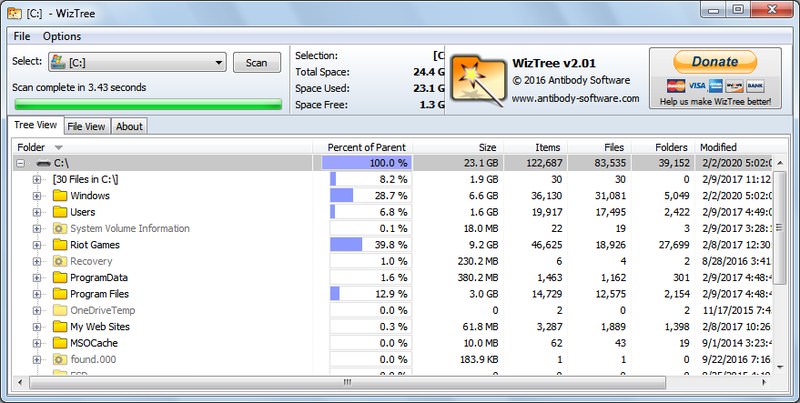Click the Windows folder icon
The height and width of the screenshot is (403, 800).
pyautogui.click(x=60, y=195)
